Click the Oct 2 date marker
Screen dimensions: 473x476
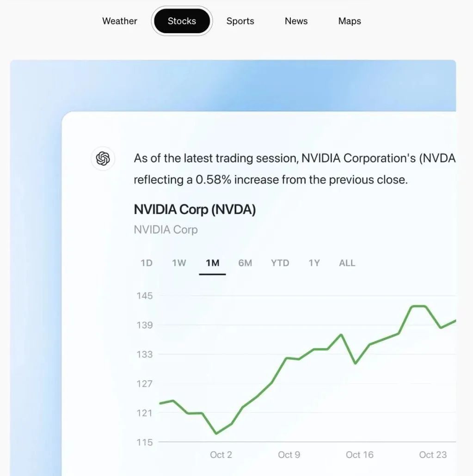point(221,455)
